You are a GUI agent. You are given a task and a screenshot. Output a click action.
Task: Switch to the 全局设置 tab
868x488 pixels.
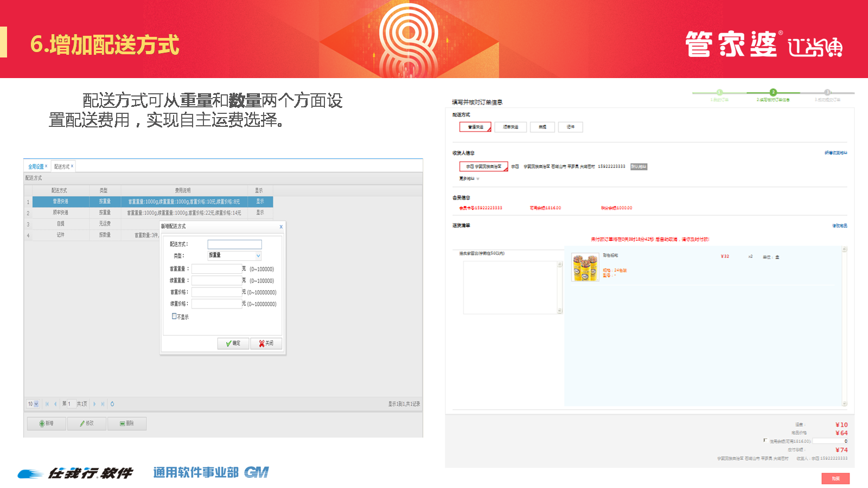click(36, 166)
